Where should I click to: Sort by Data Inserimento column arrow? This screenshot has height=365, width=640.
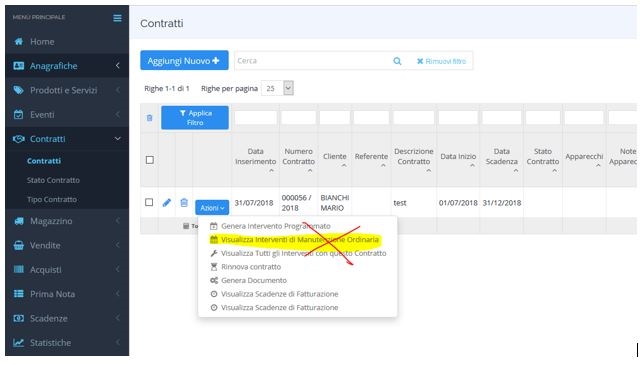pos(271,171)
